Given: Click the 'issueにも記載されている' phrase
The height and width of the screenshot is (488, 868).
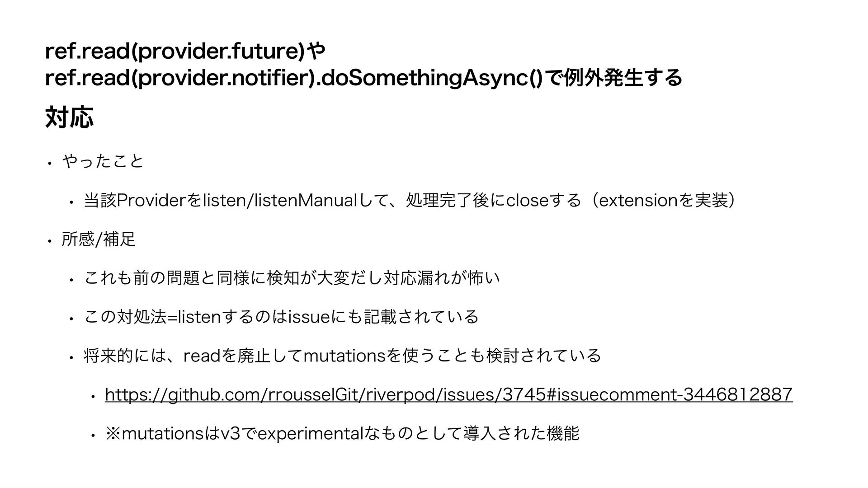Looking at the screenshot, I should click(383, 317).
